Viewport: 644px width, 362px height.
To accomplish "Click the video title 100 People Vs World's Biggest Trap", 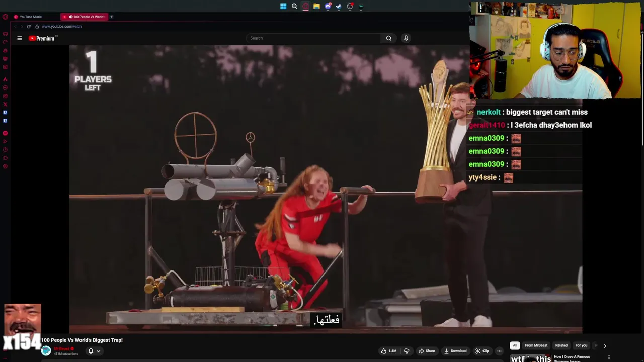I will pos(82,340).
